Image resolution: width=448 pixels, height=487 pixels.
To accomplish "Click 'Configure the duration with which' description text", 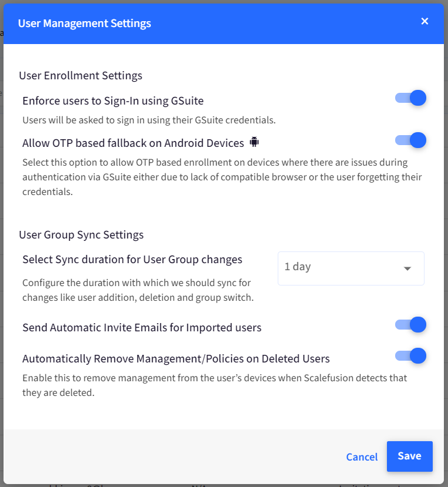I will [x=138, y=290].
